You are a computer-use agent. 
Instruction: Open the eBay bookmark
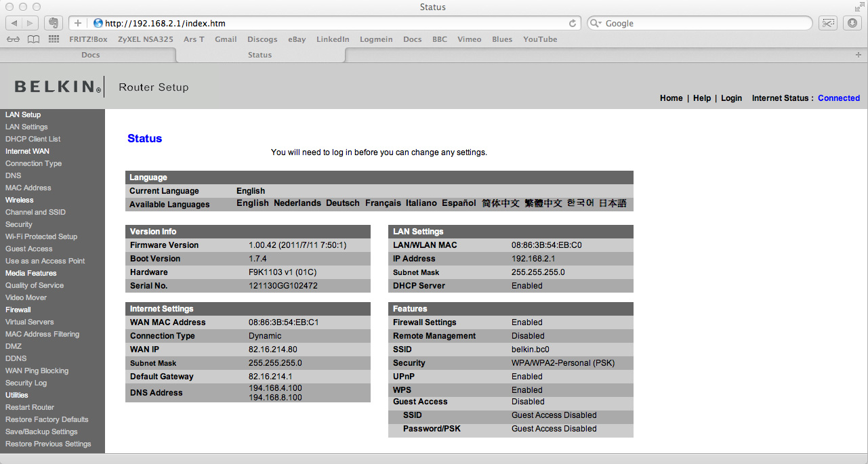tap(297, 39)
